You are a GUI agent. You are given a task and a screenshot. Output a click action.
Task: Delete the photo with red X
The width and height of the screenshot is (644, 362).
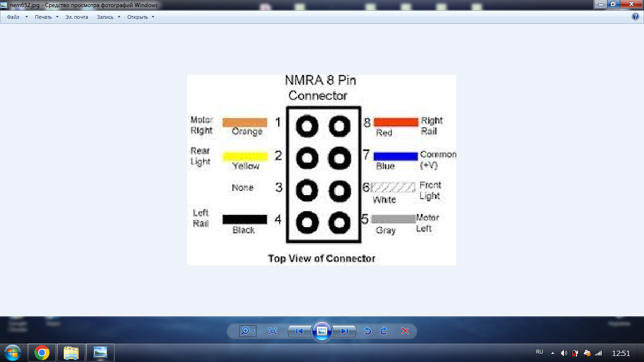[x=405, y=331]
